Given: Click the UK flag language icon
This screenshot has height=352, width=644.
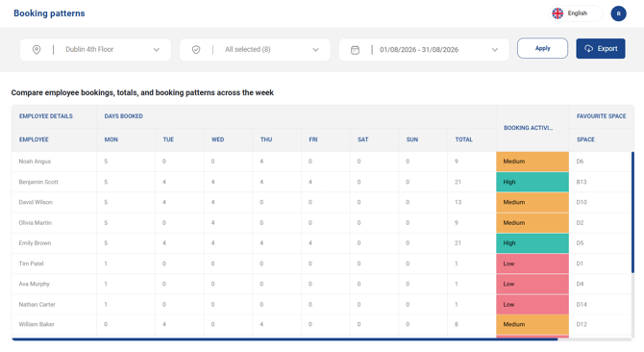Looking at the screenshot, I should click(x=557, y=13).
